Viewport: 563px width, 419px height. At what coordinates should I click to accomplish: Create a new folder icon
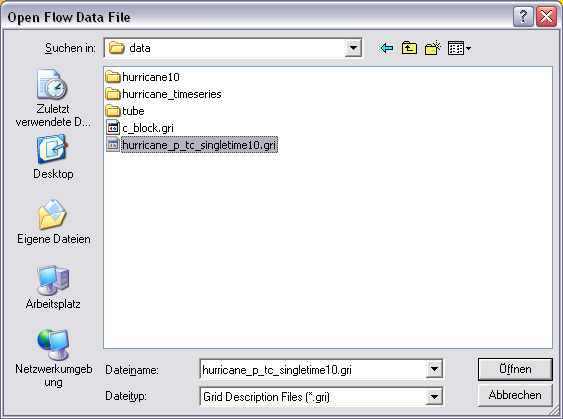433,48
